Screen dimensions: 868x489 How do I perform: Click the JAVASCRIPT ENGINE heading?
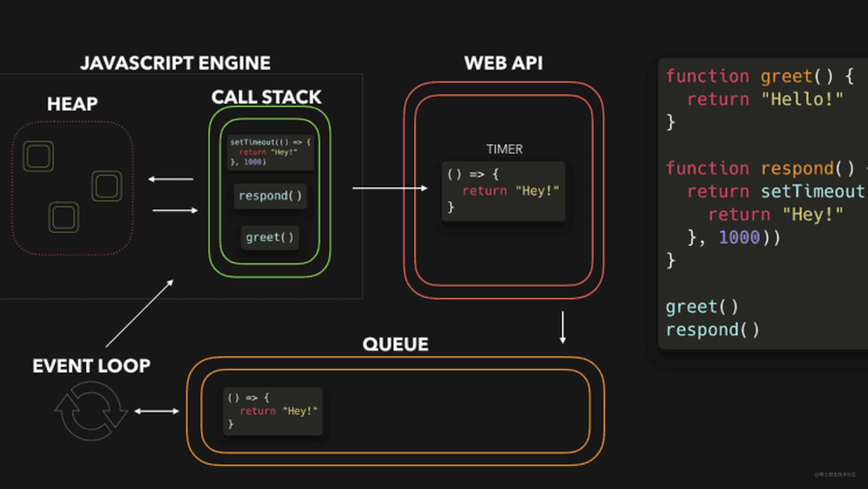[x=175, y=63]
